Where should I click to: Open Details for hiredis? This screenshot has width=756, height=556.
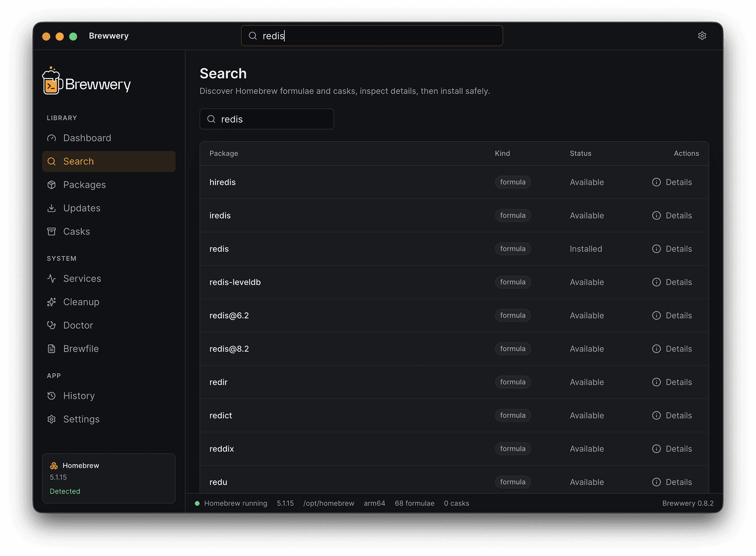tap(672, 182)
